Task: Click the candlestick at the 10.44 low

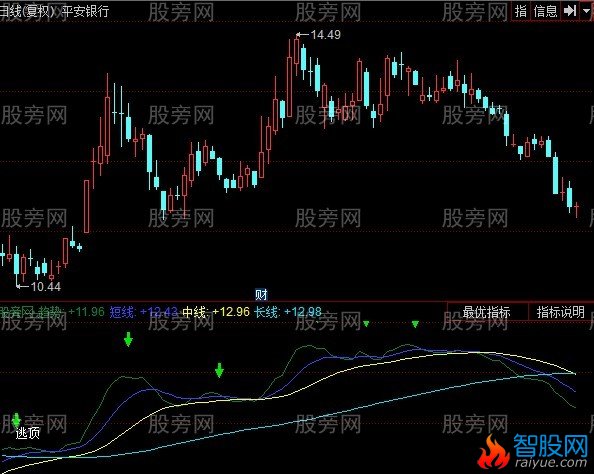Action: point(16,264)
